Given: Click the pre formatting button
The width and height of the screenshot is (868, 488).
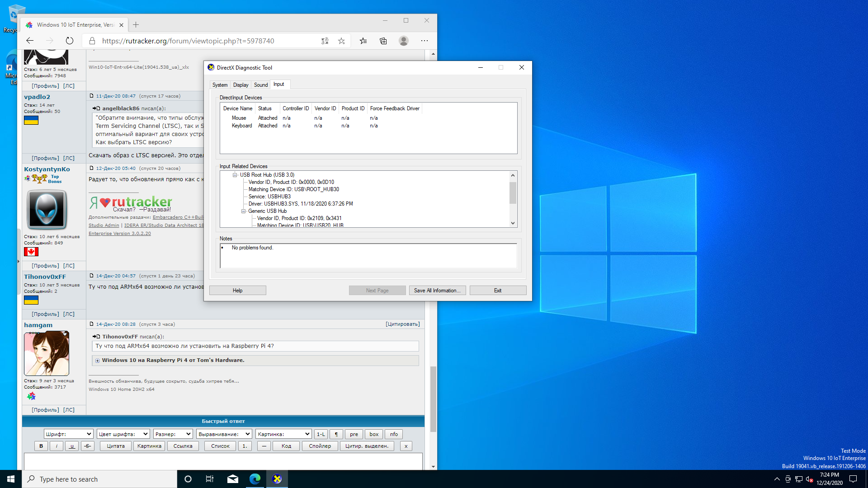Looking at the screenshot, I should pos(354,434).
